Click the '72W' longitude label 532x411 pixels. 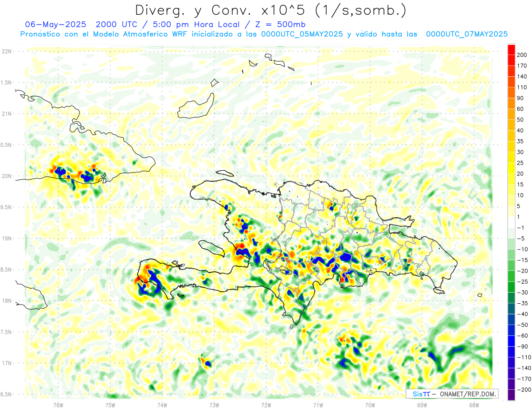point(266,405)
